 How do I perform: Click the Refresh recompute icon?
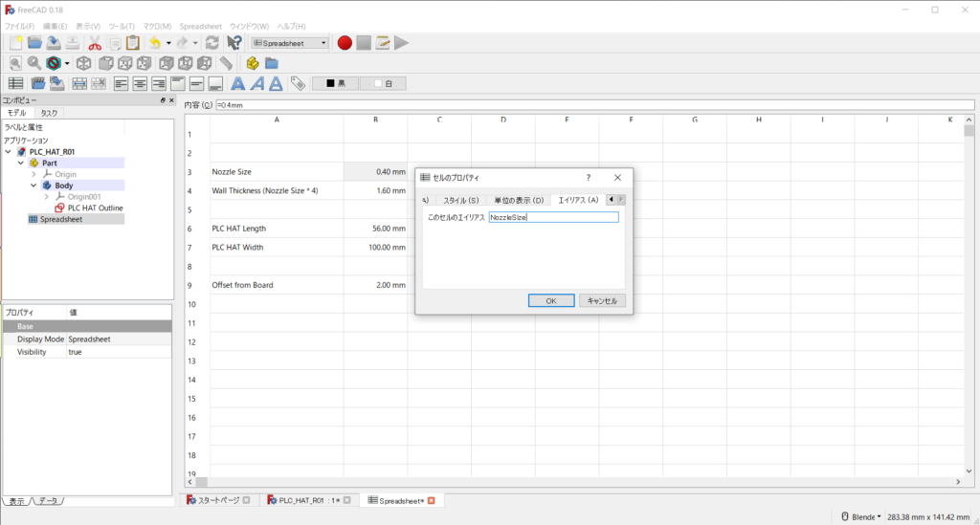tap(212, 43)
